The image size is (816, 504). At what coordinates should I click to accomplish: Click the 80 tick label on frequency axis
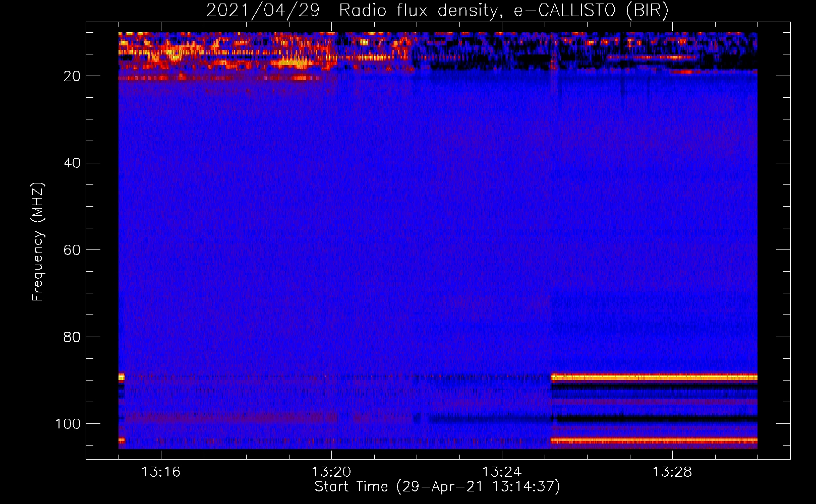[72, 337]
